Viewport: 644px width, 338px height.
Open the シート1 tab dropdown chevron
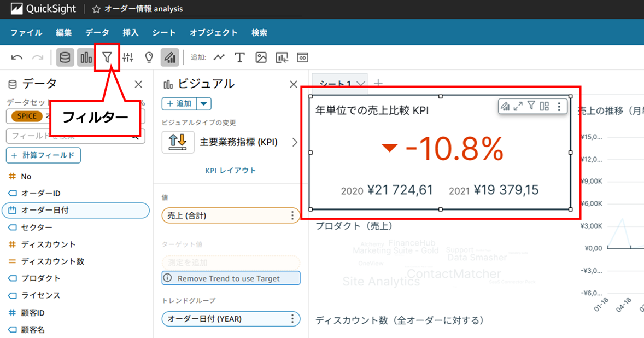[x=361, y=84]
